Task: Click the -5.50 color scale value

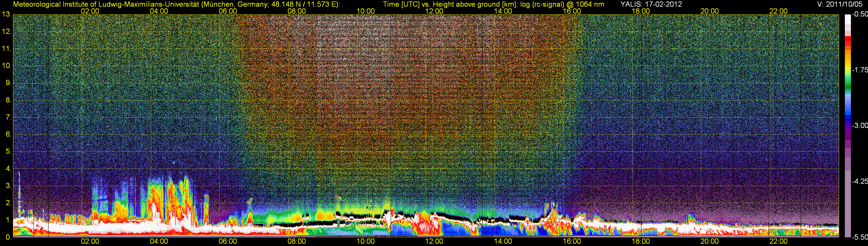Action: tap(859, 237)
